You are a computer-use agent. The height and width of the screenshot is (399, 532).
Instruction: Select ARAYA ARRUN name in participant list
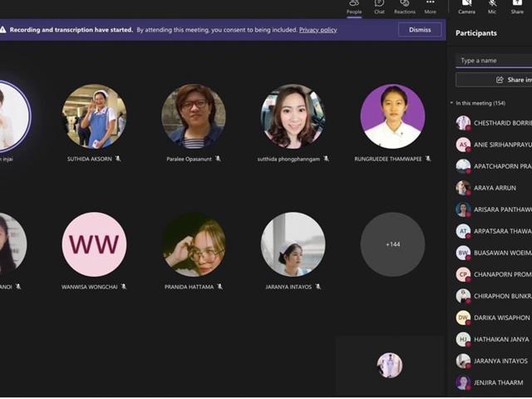coord(495,188)
